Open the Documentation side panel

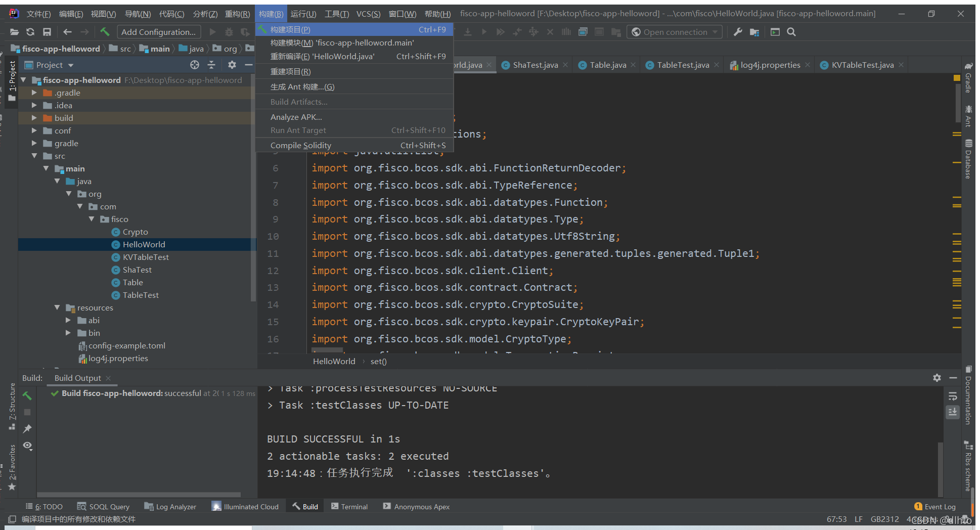(968, 395)
